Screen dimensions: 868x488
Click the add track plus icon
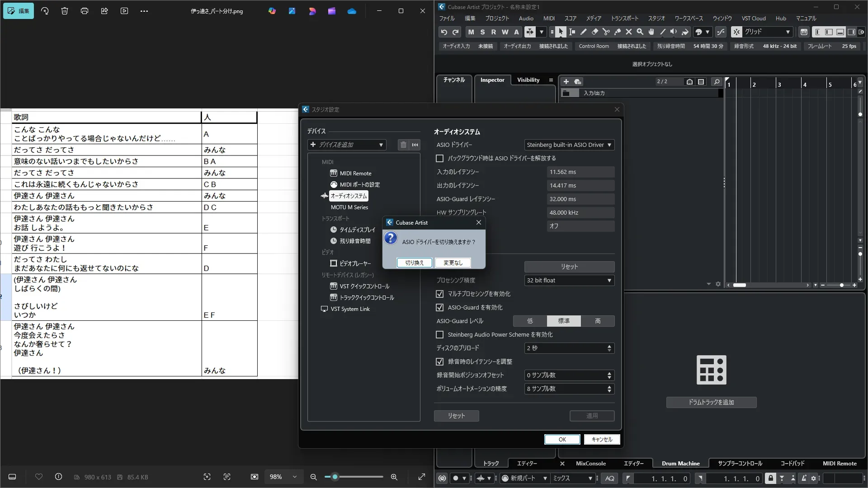click(566, 82)
